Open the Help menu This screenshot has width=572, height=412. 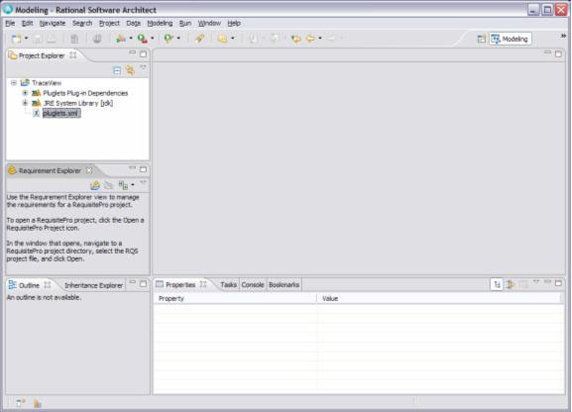click(x=234, y=23)
